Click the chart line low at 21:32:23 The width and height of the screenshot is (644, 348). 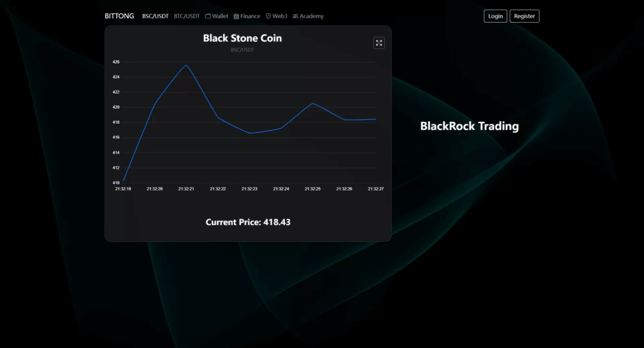[250, 133]
